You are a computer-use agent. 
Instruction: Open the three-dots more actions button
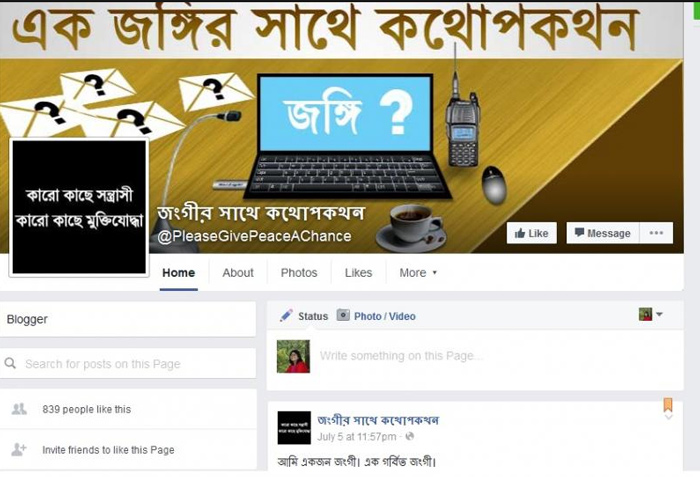(656, 233)
